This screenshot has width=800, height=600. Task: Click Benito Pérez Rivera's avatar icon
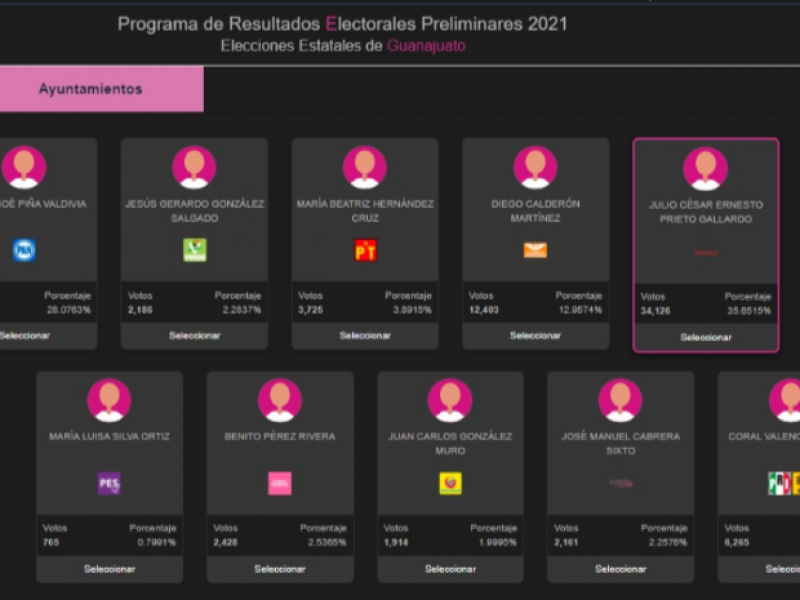280,400
